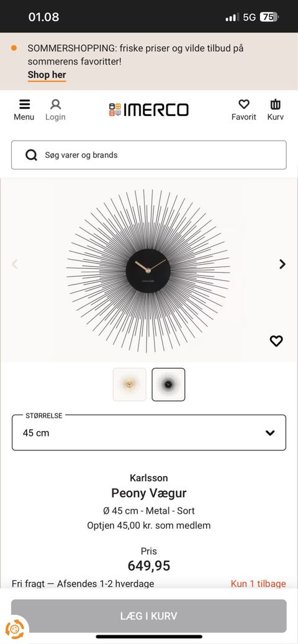Viewport: 298px width, 644px height.
Task: Toggle favorite heart on product image
Action: pos(276,341)
